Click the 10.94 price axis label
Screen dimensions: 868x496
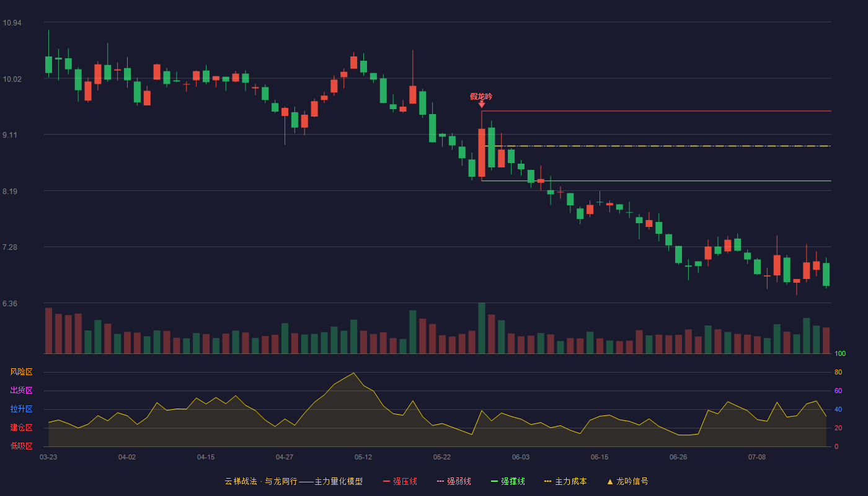click(x=12, y=23)
